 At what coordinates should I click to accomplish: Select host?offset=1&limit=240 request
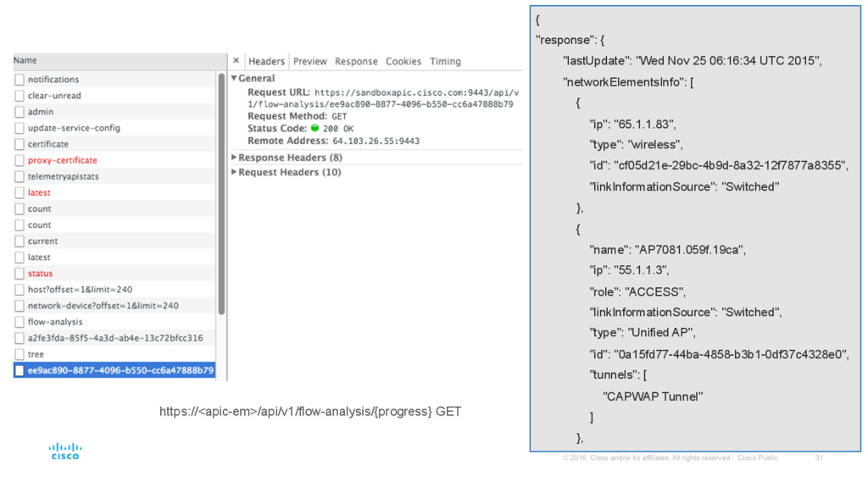114,290
